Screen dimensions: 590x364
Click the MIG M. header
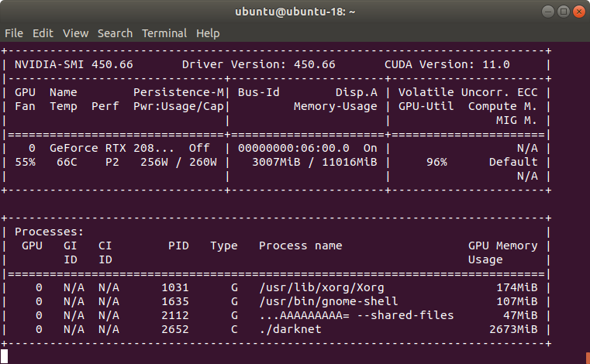[516, 120]
